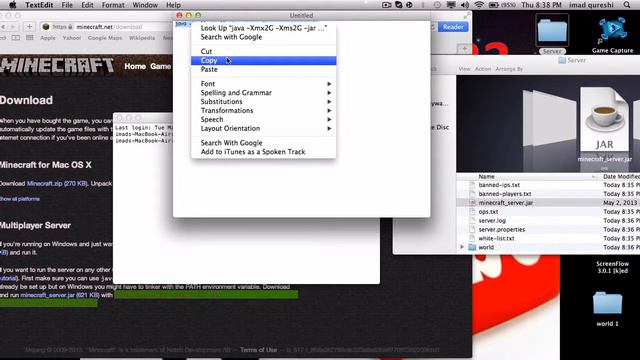This screenshot has height=360, width=640.
Task: Open the TextEdit application menu
Action: click(x=39, y=5)
